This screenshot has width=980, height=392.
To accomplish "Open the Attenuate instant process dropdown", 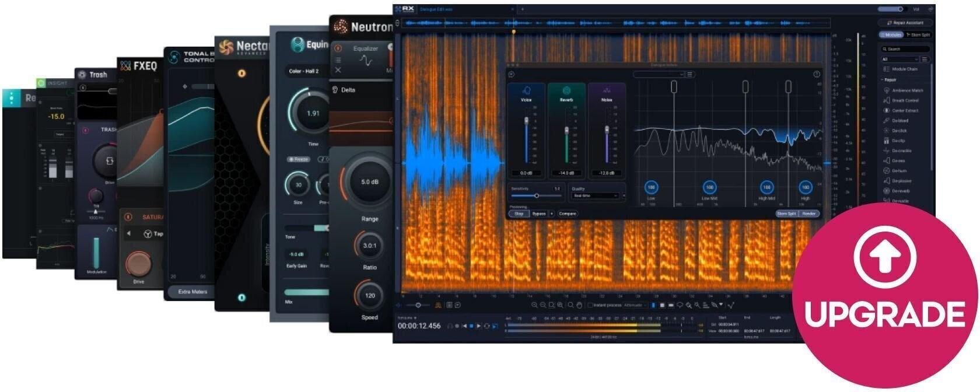I will coord(635,305).
